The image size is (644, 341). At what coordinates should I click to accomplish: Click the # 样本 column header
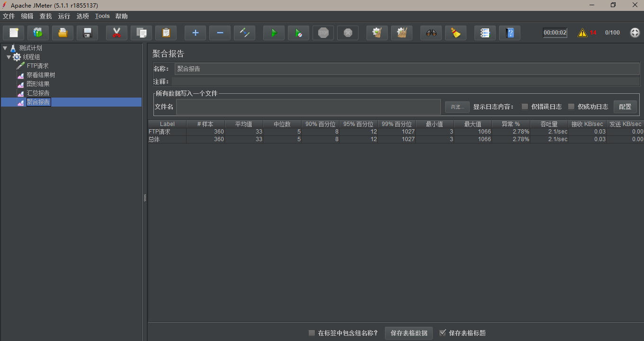tap(206, 124)
